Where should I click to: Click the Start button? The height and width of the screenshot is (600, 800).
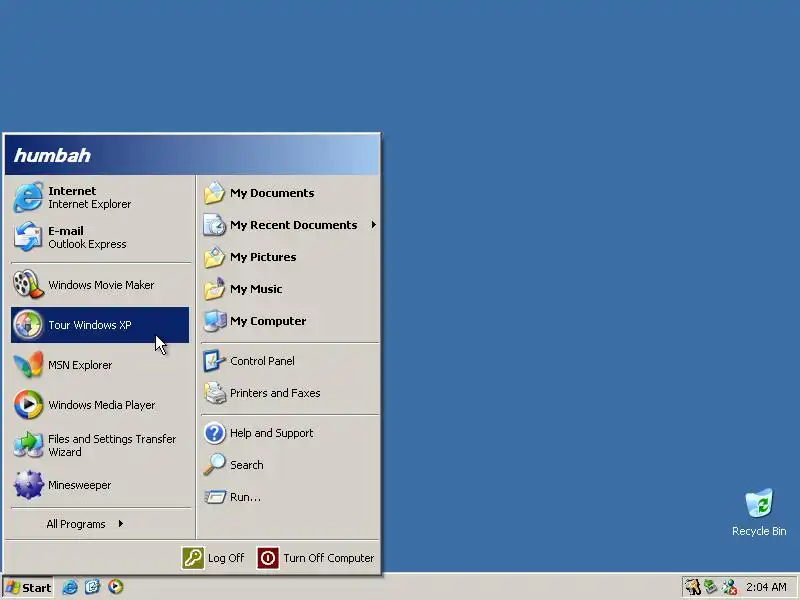28,587
